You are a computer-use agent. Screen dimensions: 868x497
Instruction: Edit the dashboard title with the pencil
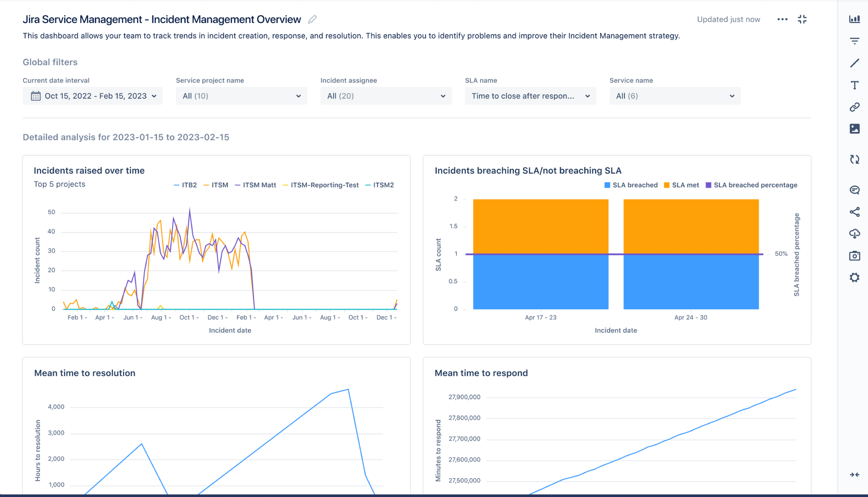point(312,19)
